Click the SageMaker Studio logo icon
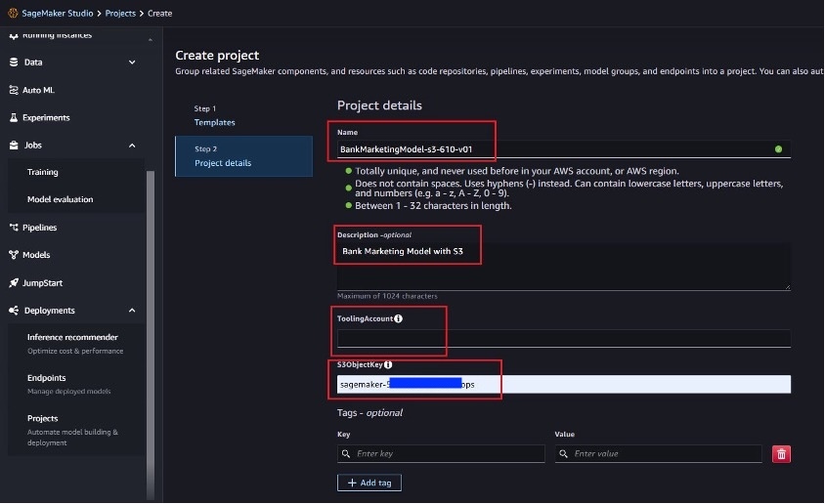Image resolution: width=825 pixels, height=504 pixels. tap(13, 13)
